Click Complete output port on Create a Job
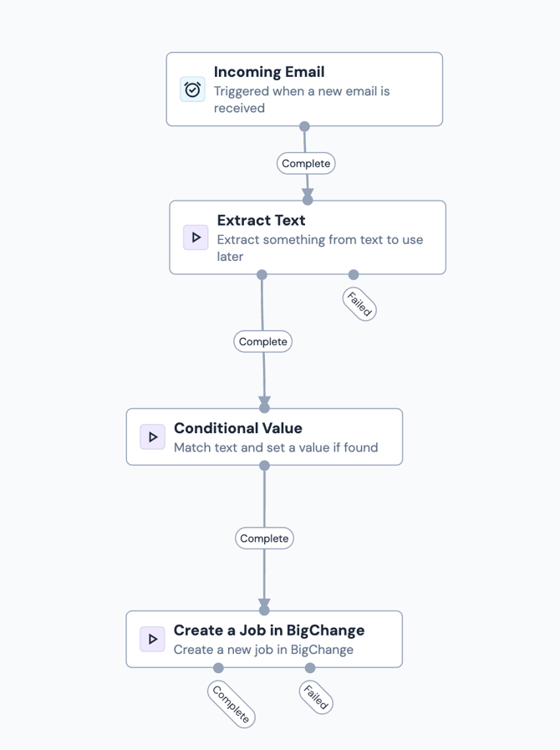 click(x=218, y=667)
